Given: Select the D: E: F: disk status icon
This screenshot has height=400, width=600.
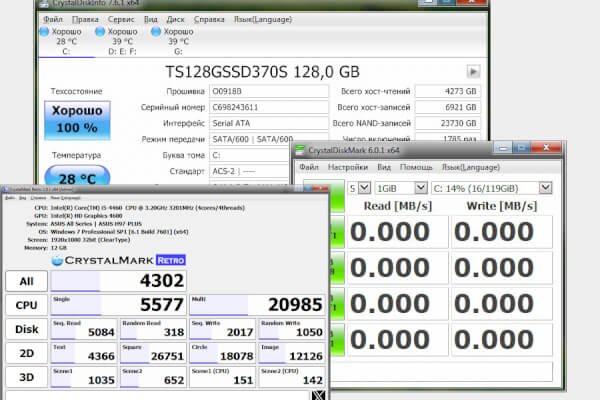Looking at the screenshot, I should pyautogui.click(x=100, y=31).
